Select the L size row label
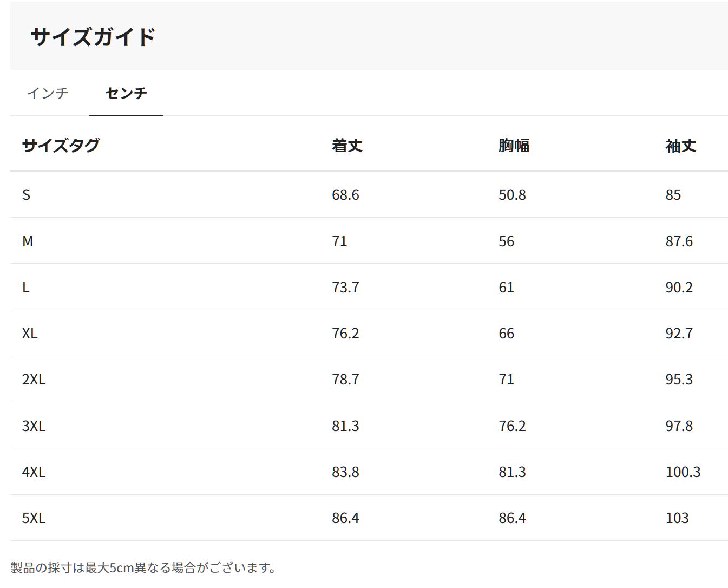The image size is (728, 588). click(25, 288)
